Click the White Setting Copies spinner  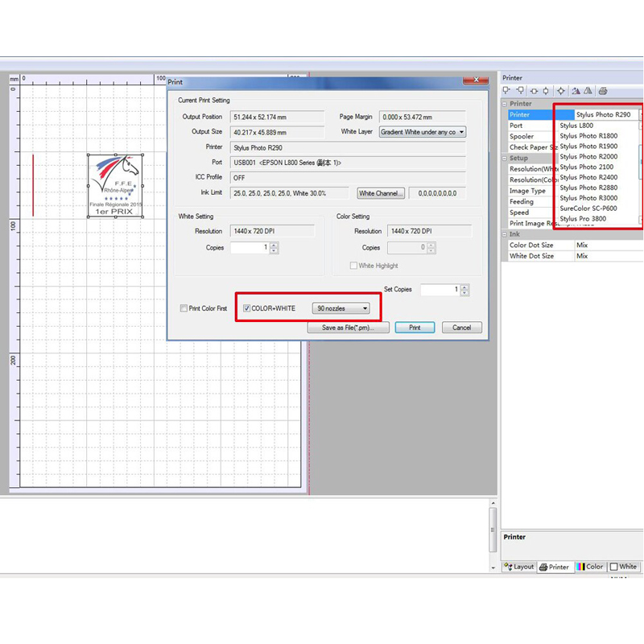point(275,248)
